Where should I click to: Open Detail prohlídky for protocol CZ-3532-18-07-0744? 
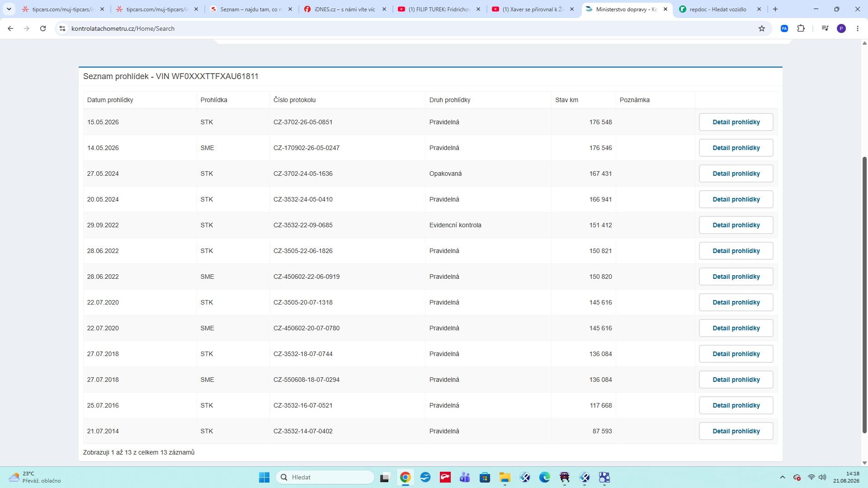pyautogui.click(x=736, y=354)
